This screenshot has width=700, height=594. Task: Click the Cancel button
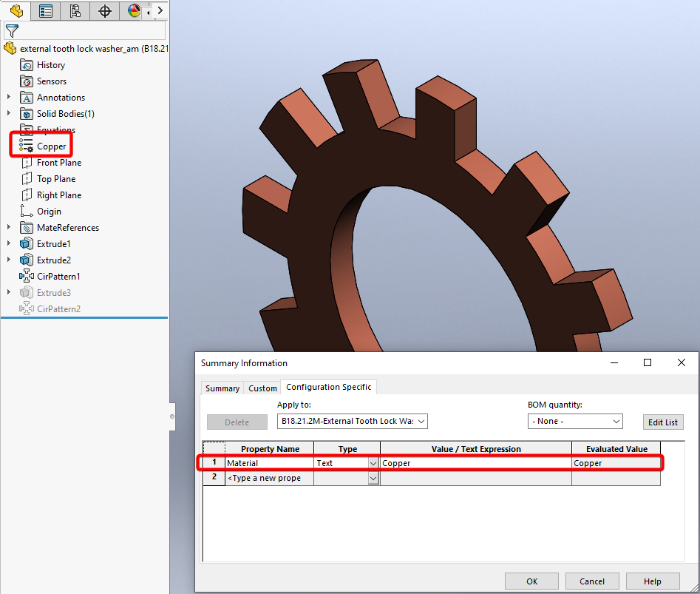click(x=592, y=581)
